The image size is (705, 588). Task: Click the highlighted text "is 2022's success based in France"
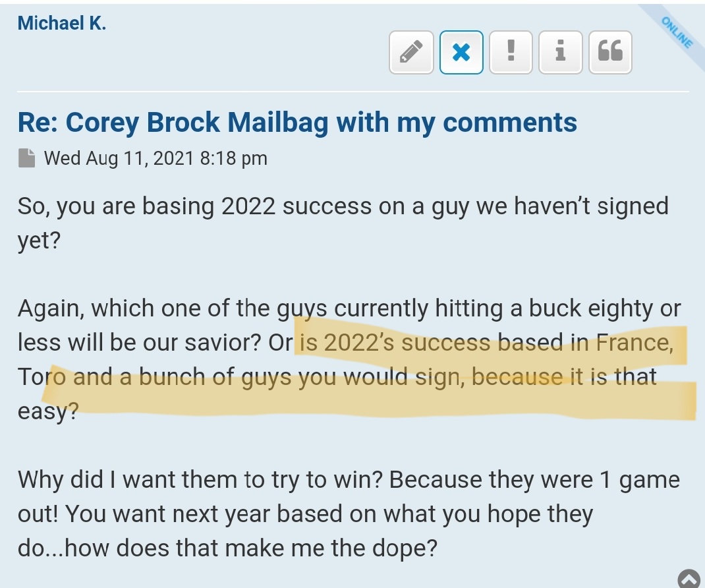(x=486, y=343)
